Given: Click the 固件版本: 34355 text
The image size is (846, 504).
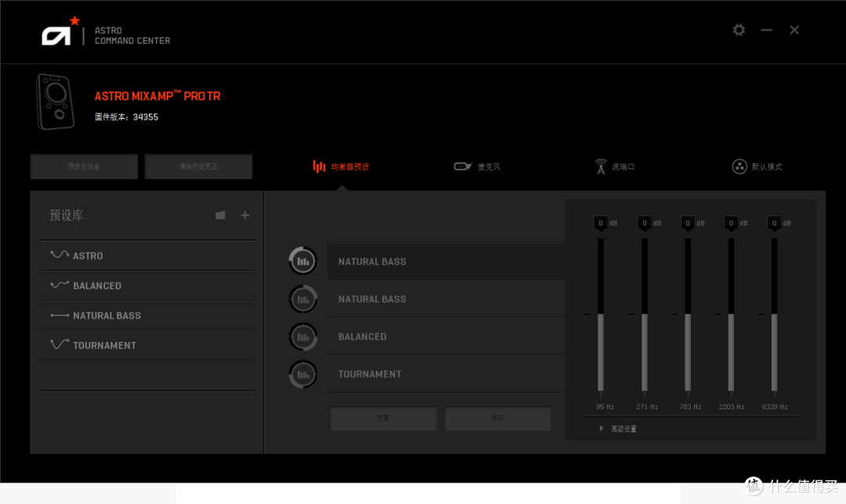Looking at the screenshot, I should click(x=126, y=117).
